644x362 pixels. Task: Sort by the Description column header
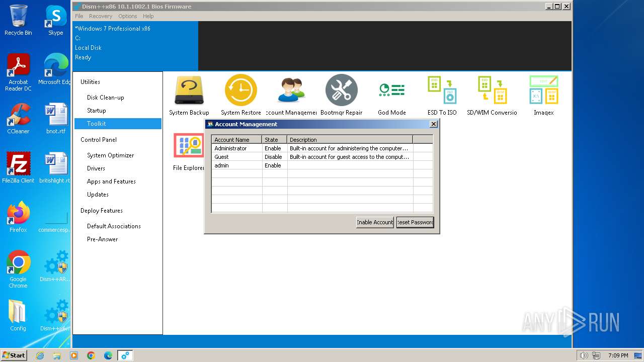tap(350, 140)
